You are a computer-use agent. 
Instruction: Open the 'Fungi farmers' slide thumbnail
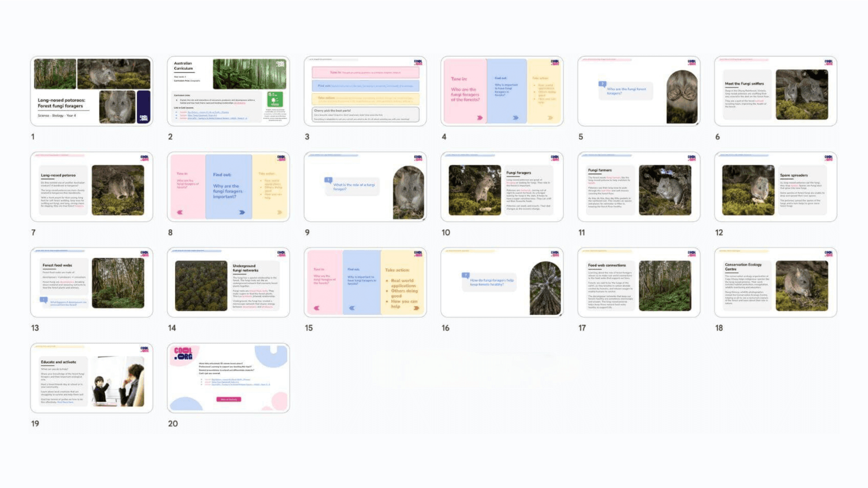coord(639,187)
